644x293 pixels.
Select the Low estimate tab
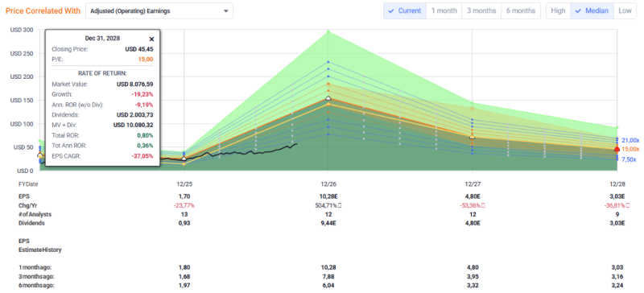[x=625, y=10]
